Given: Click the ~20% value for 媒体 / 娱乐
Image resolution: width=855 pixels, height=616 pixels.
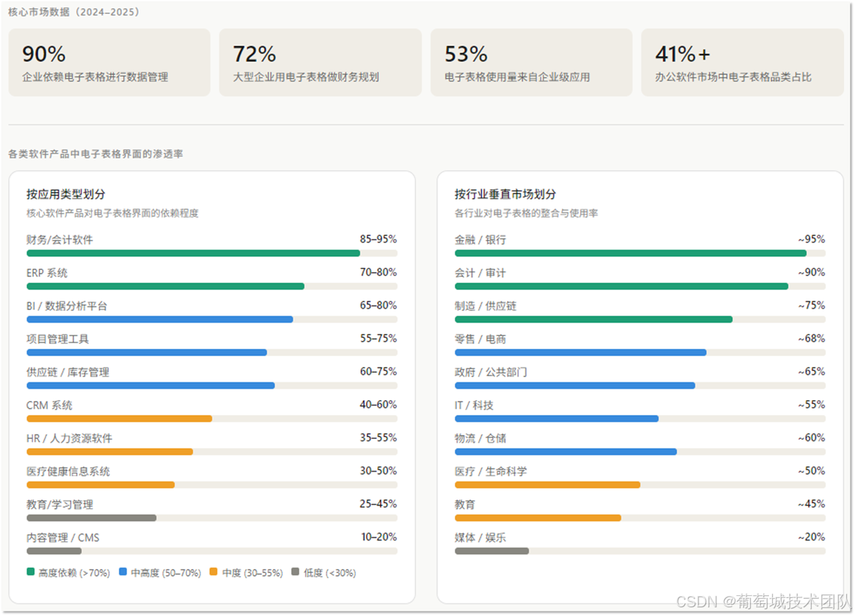Looking at the screenshot, I should point(812,536).
